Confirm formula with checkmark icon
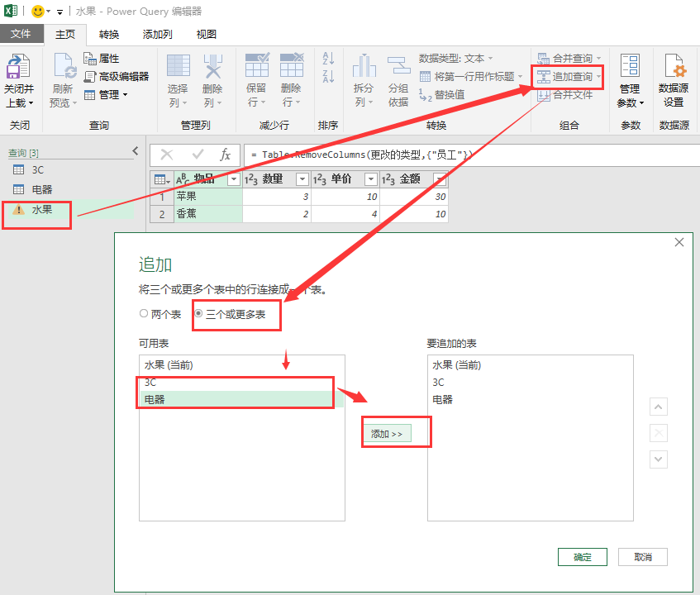700x595 pixels. point(198,155)
